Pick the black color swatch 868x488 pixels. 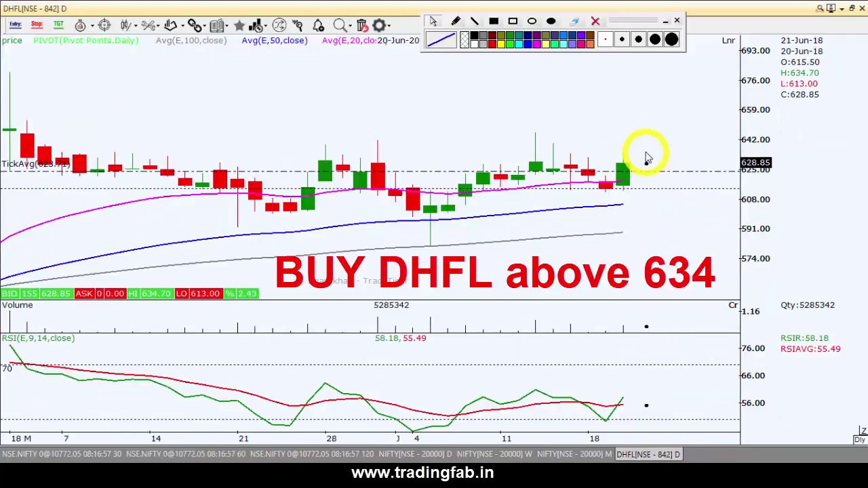click(474, 35)
